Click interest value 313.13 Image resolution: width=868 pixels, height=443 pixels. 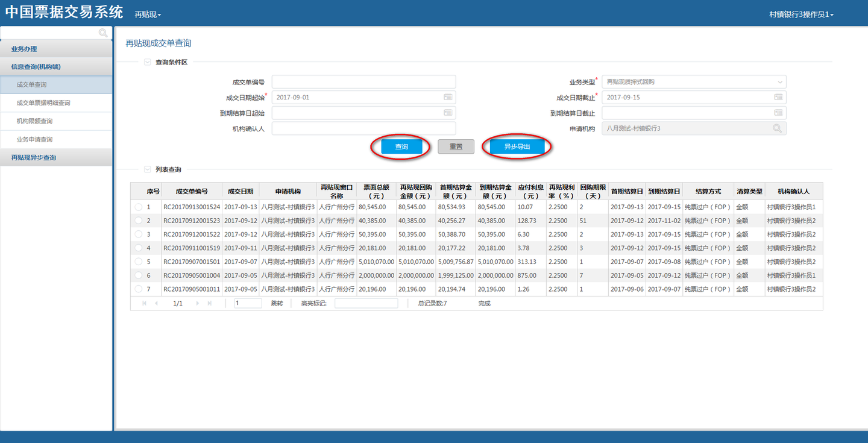pos(527,262)
